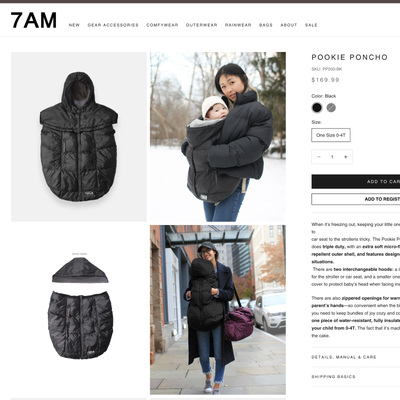Select the black color swatch

pos(317,108)
